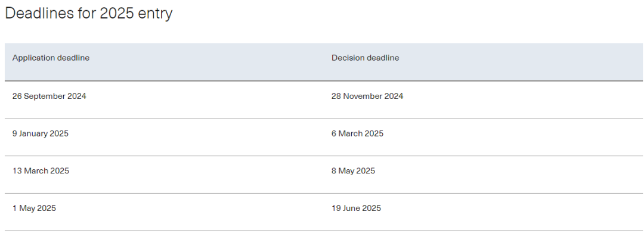
Task: Click the word "September" in the first row
Action: tap(45, 97)
